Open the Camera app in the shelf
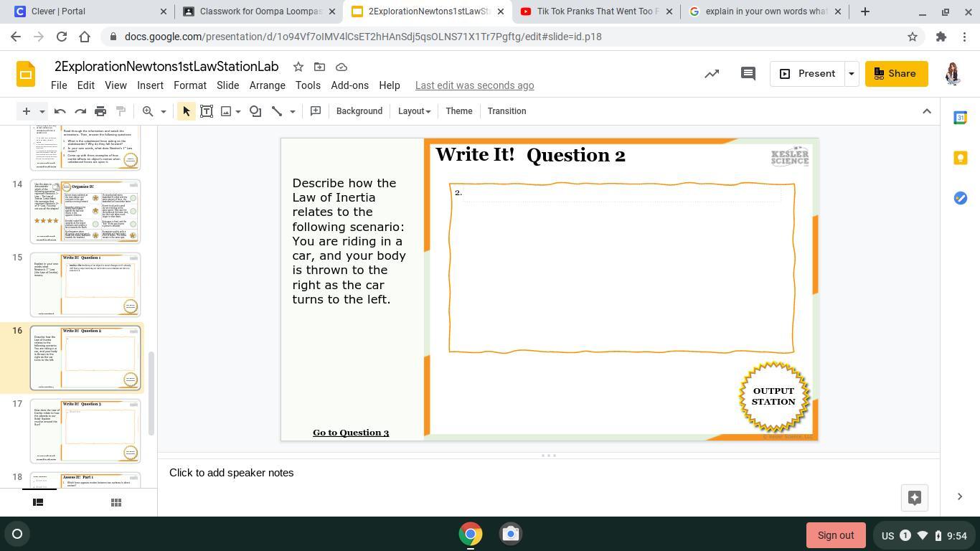Image resolution: width=980 pixels, height=551 pixels. point(511,534)
